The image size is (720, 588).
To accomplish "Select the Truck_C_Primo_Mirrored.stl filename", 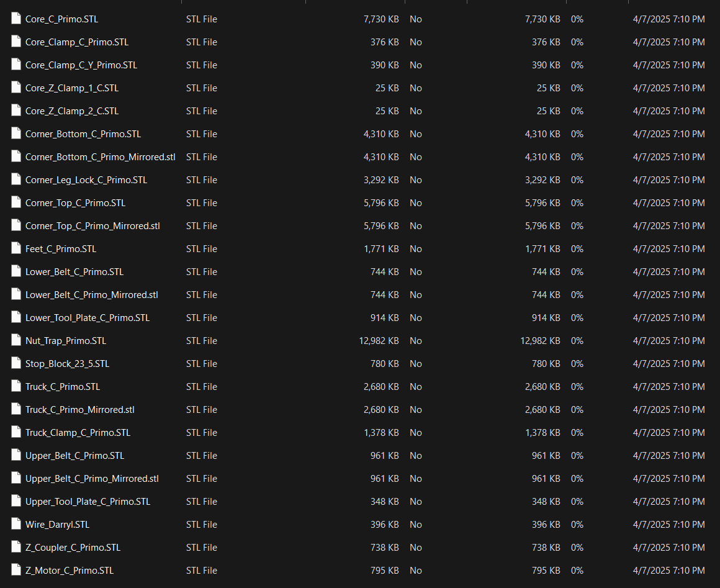I will (80, 410).
